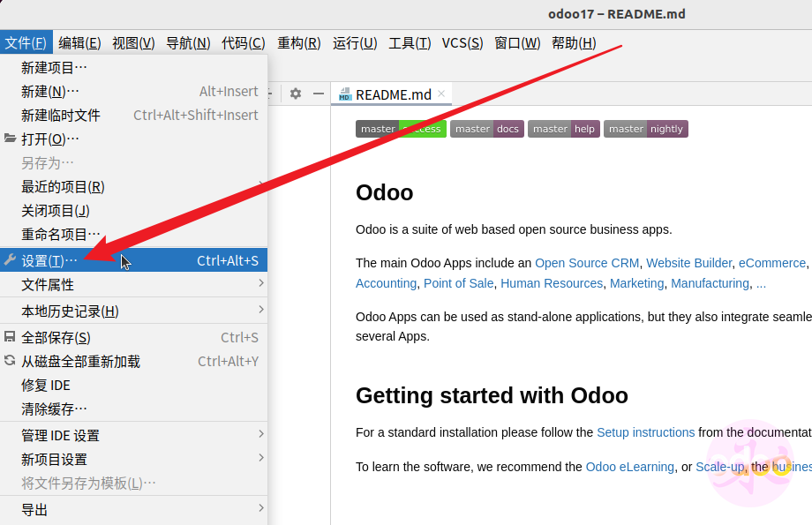Click the master help badge
Screen dimensions: 812x525
[x=564, y=129]
